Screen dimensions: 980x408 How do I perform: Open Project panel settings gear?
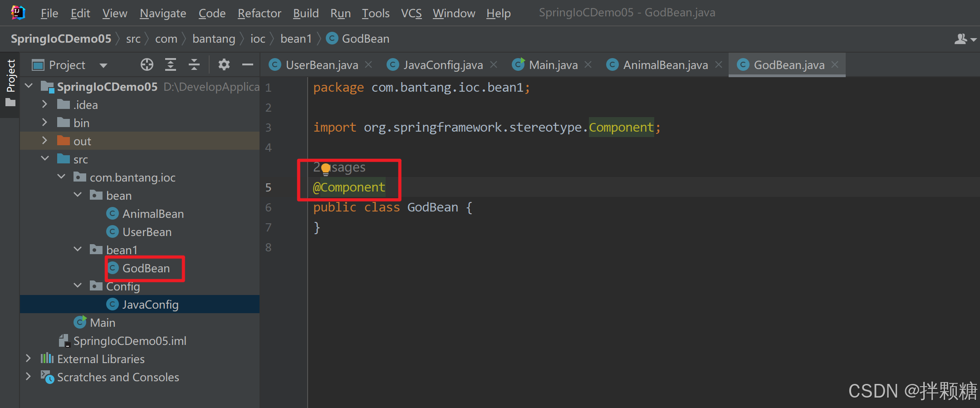(224, 65)
